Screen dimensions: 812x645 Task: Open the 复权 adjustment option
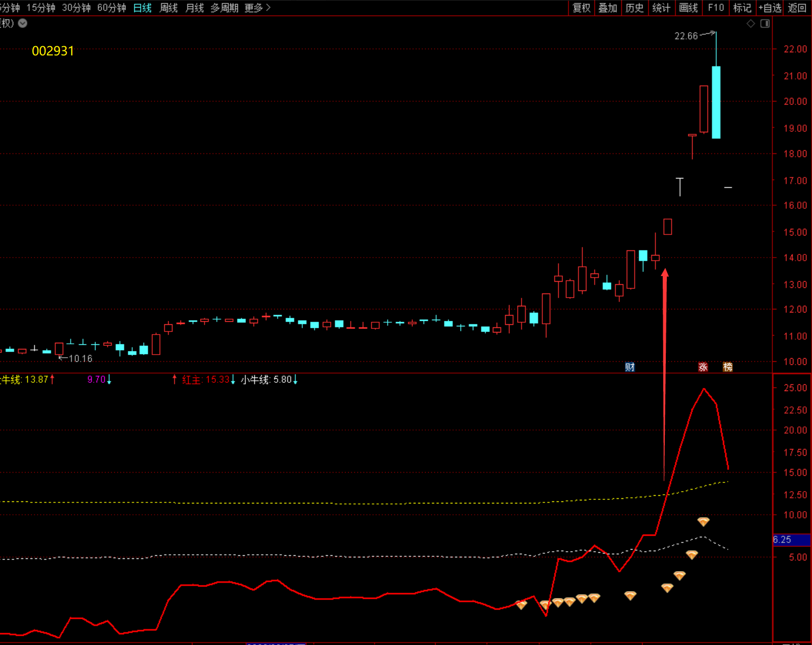(582, 8)
